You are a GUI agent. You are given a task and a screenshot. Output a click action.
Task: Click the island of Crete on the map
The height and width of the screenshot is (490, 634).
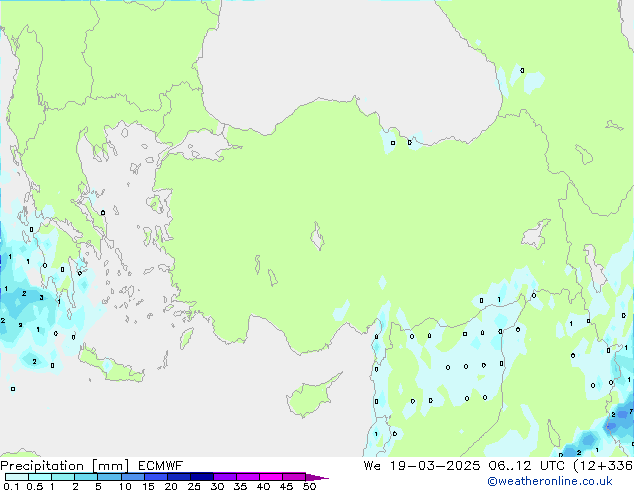pyautogui.click(x=110, y=366)
